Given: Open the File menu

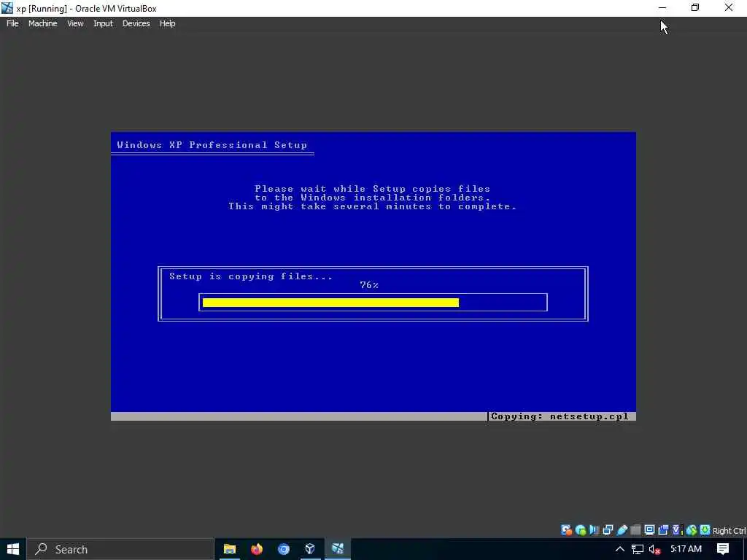Looking at the screenshot, I should 12,23.
